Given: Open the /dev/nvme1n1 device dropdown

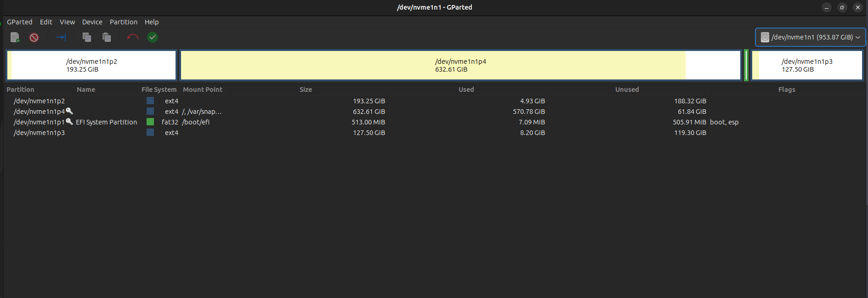Looking at the screenshot, I should click(811, 37).
